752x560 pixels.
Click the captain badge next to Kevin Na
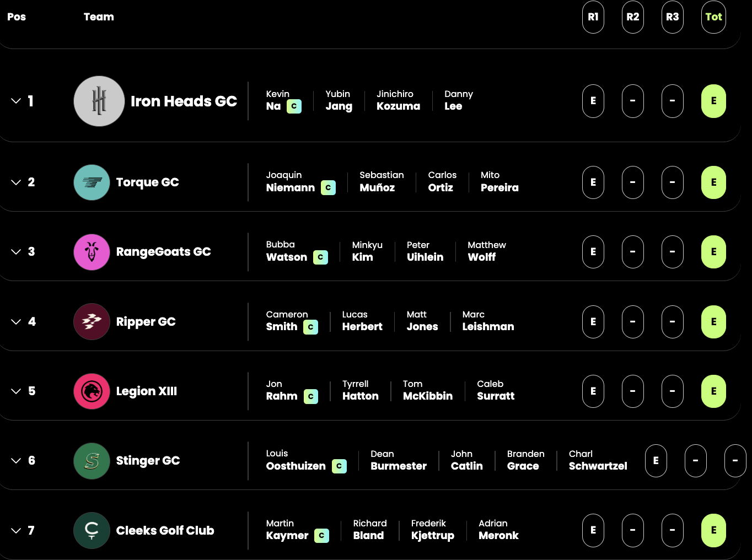pos(294,106)
